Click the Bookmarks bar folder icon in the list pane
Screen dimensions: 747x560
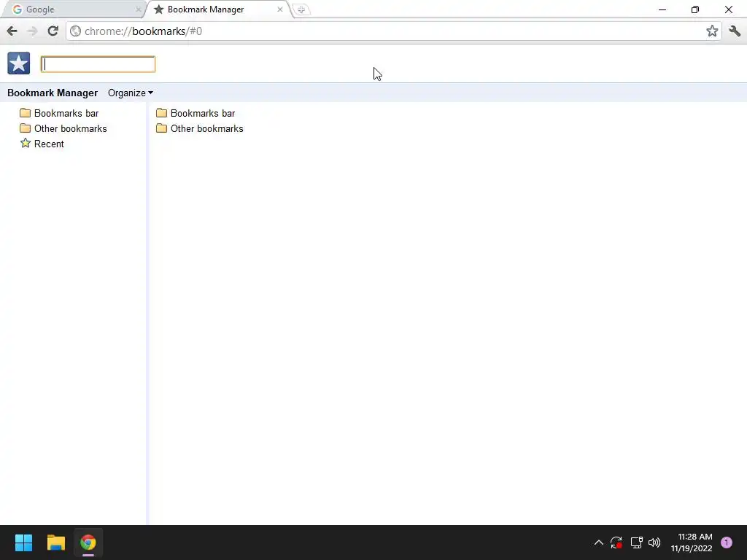[x=161, y=113]
